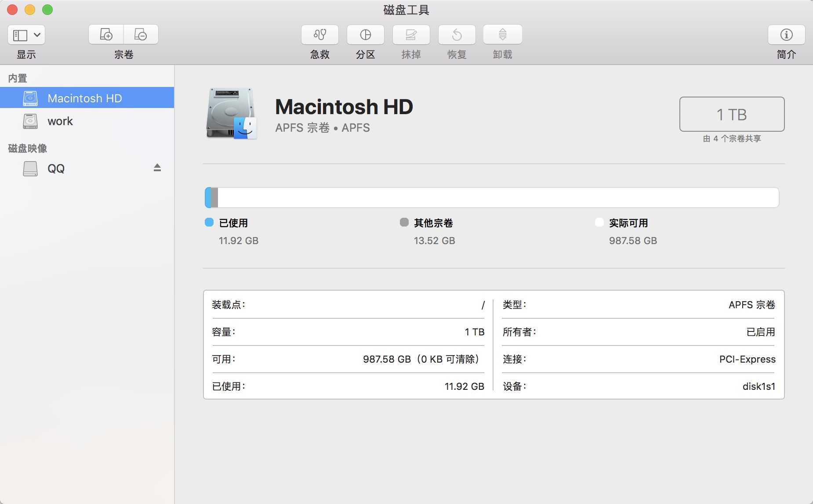Zoom the window with green button

pyautogui.click(x=47, y=10)
